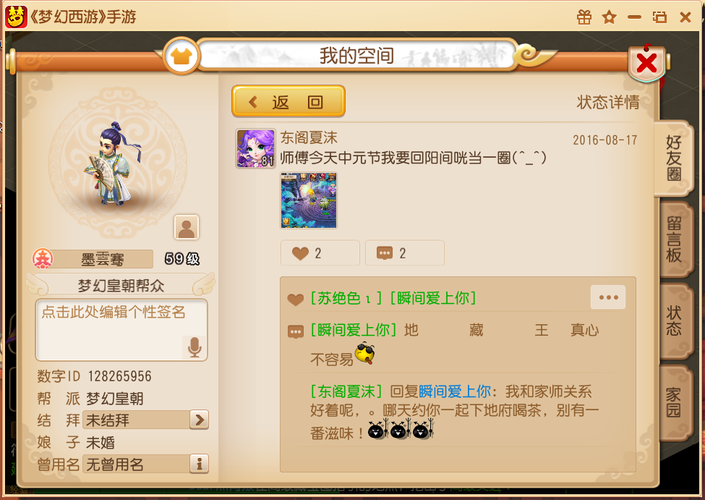Viewport: 705px width, 500px height.
Task: Open the posted game screenshot thumbnail
Action: coord(308,201)
